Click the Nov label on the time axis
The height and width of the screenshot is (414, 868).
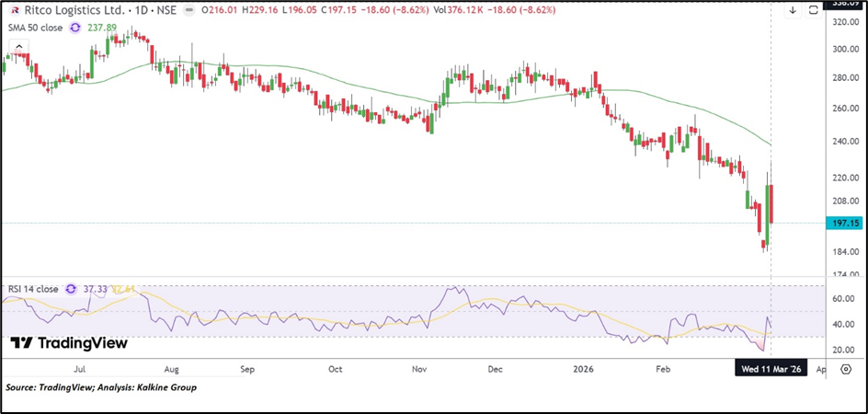click(x=419, y=368)
